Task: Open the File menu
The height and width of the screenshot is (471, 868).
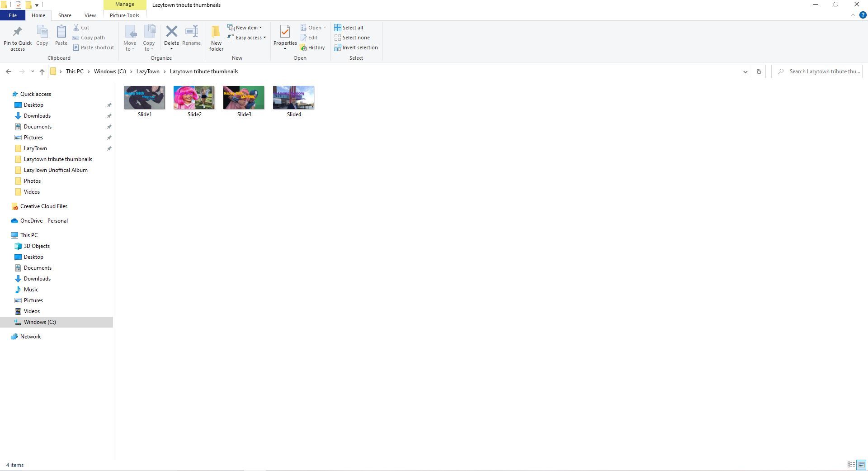Action: [x=13, y=15]
